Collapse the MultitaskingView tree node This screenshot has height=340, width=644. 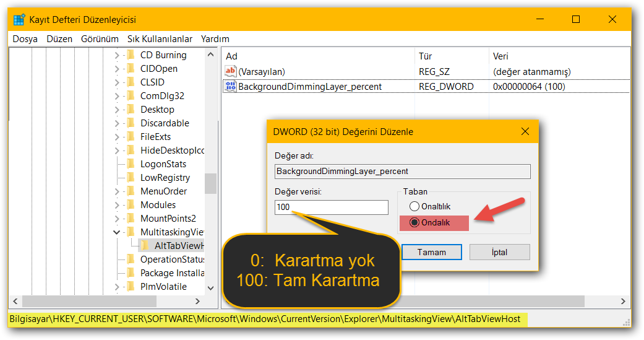pos(117,232)
